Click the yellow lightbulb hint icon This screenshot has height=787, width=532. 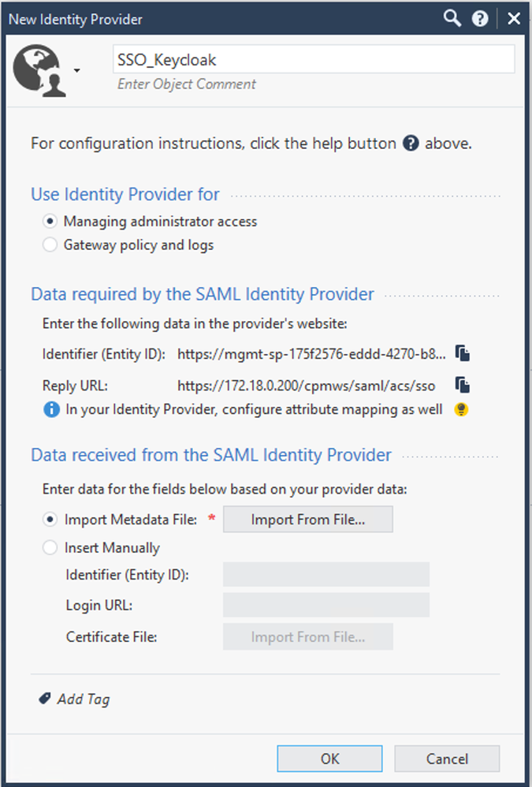[x=462, y=409]
